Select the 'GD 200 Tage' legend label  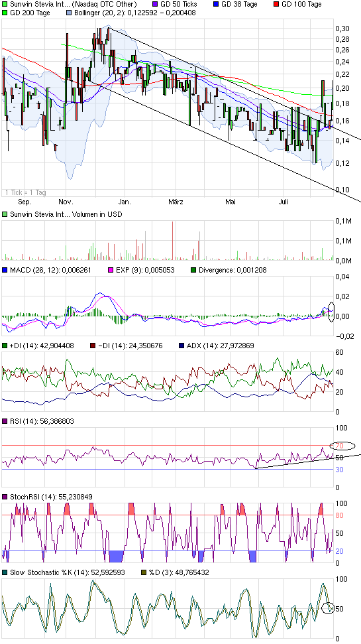point(30,13)
